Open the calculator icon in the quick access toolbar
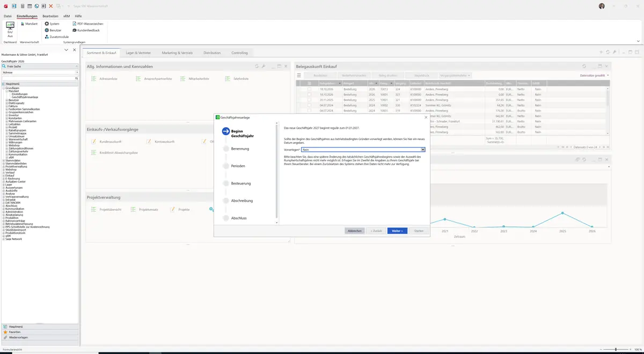 [22, 6]
